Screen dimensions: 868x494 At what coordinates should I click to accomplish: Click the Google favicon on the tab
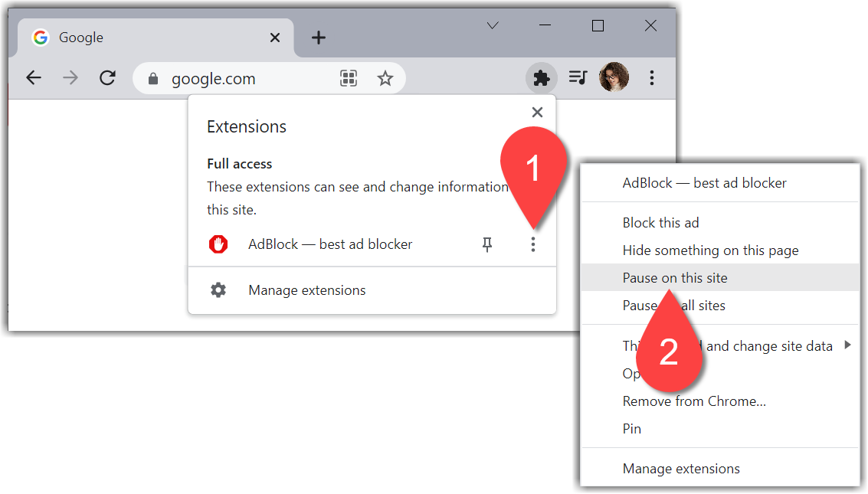41,38
